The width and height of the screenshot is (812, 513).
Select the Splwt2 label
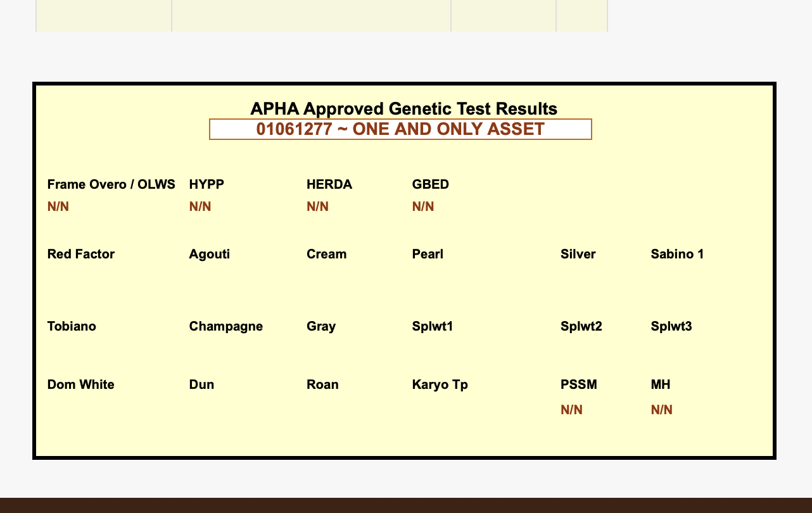pos(581,326)
